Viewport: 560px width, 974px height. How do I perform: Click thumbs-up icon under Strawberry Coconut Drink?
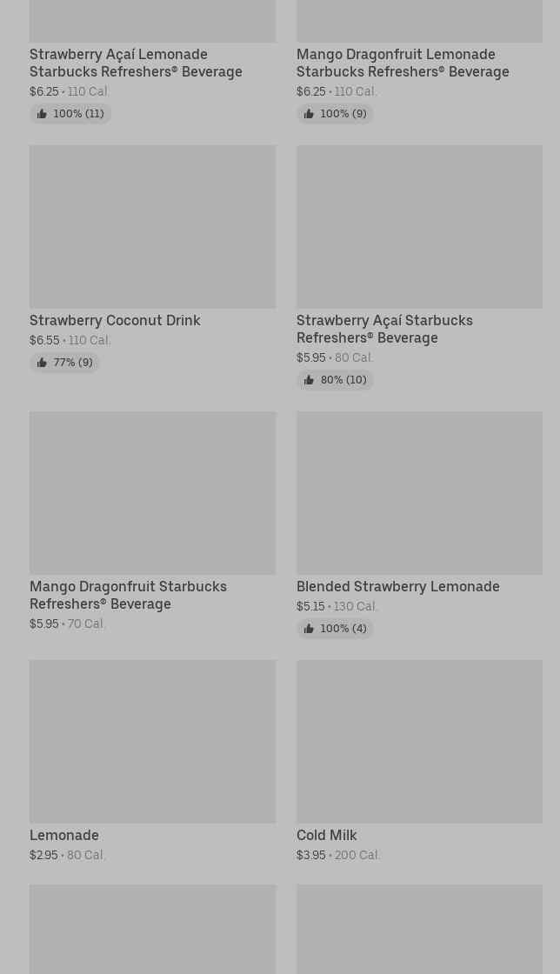coord(42,363)
